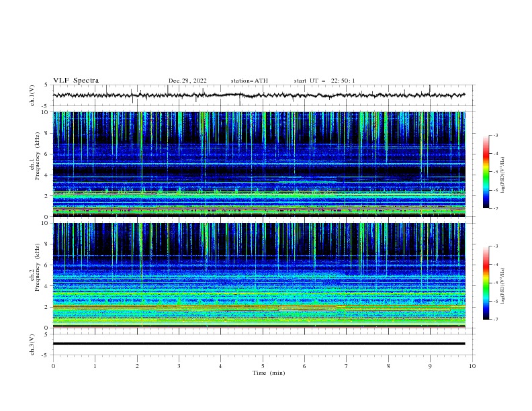Click the "-4" tick on lower colorbar

(495, 265)
